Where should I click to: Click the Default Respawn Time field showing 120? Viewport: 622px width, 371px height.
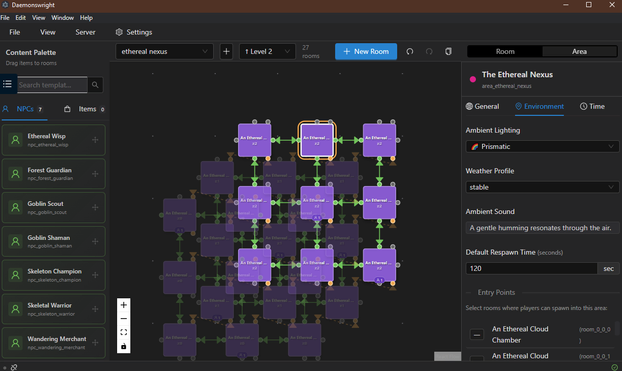coord(532,268)
